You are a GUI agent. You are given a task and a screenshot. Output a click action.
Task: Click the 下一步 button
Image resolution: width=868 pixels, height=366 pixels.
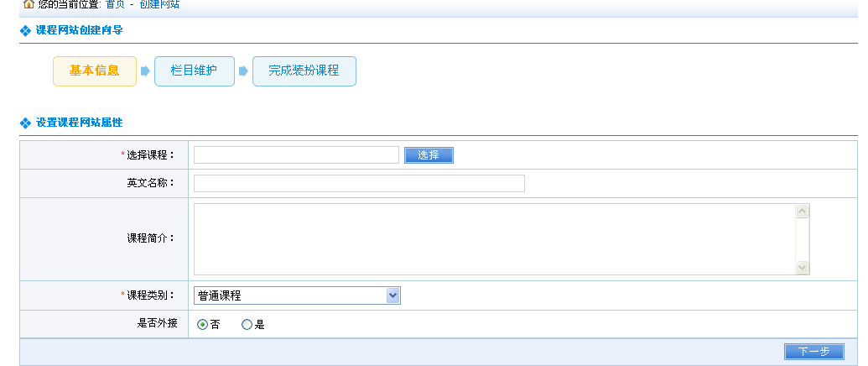813,352
